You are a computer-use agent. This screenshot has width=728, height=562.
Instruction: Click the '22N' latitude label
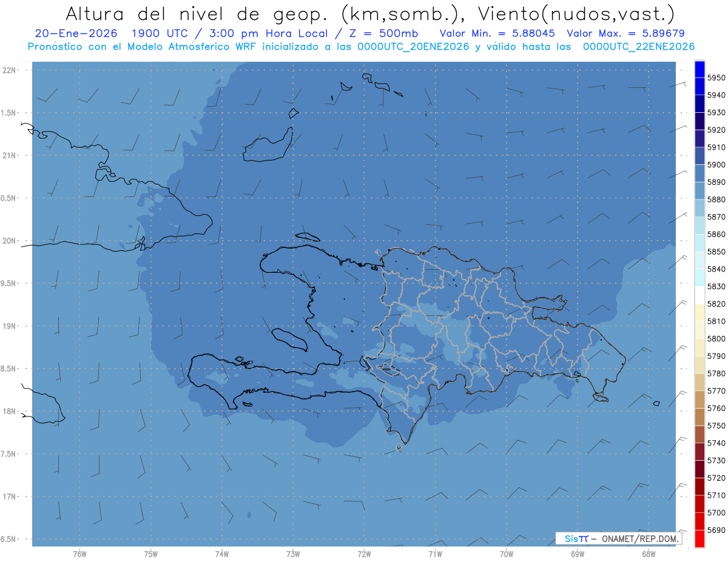pos(9,70)
